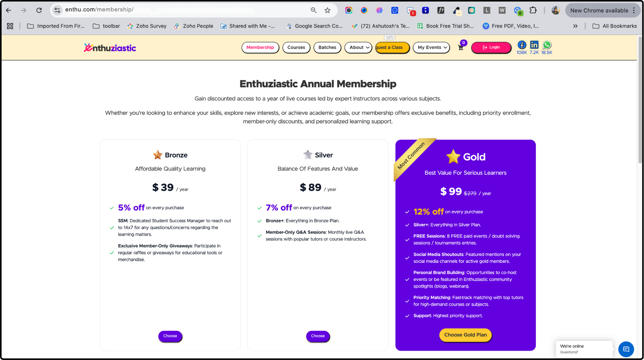Go to the Courses nav item
The width and height of the screenshot is (644, 360).
[296, 47]
